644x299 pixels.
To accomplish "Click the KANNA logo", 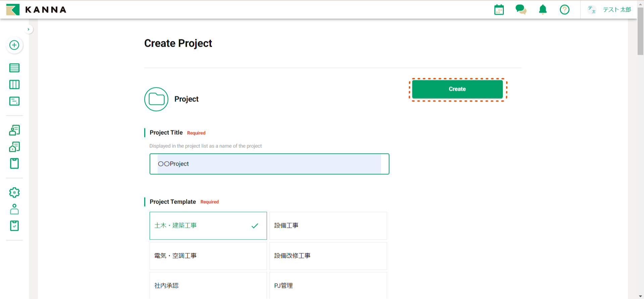I will (x=36, y=10).
